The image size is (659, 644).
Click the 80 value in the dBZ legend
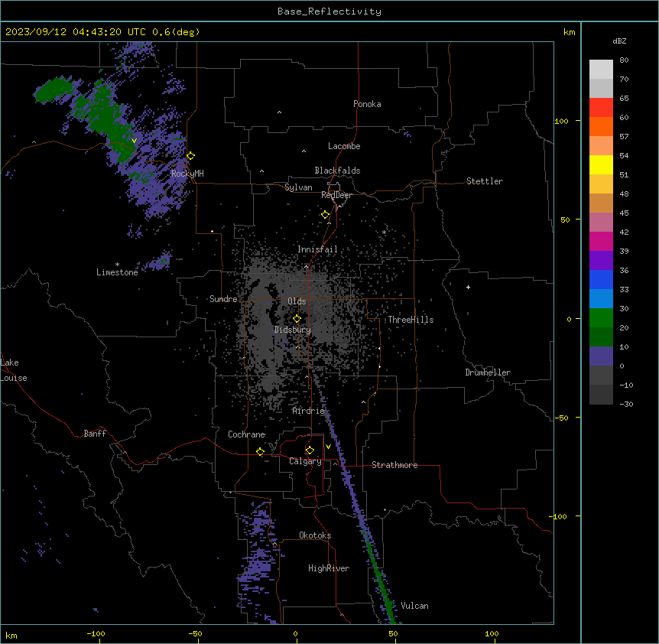(624, 60)
